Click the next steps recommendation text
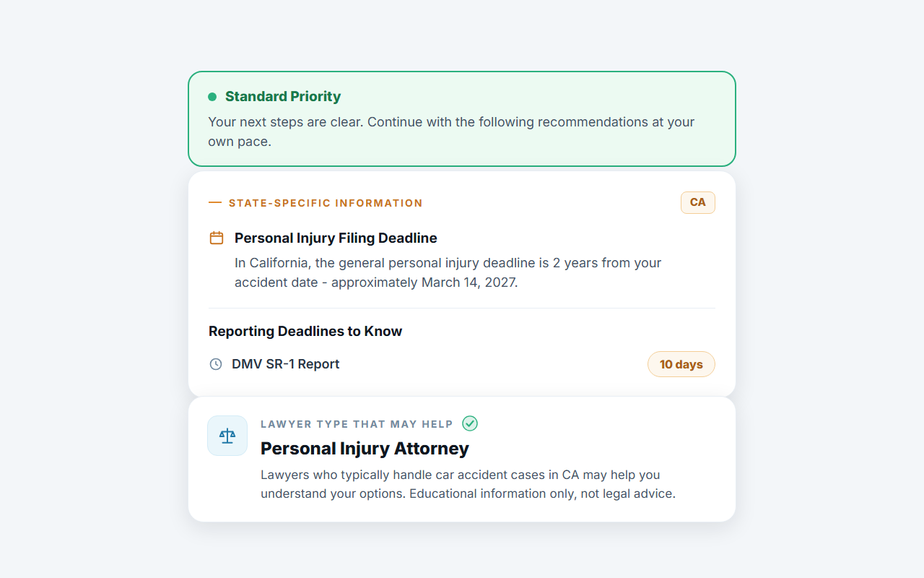 451,131
